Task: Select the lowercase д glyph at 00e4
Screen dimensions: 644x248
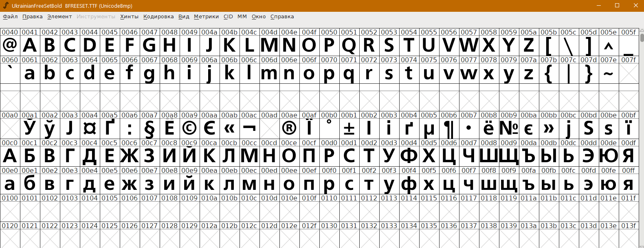Action: coord(90,184)
